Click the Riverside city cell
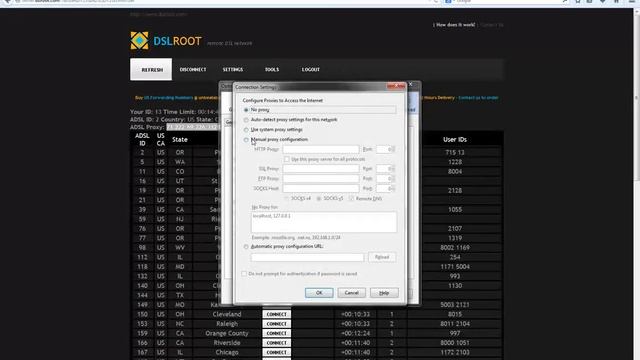Screen dimensions: 640x360 click(x=227, y=343)
